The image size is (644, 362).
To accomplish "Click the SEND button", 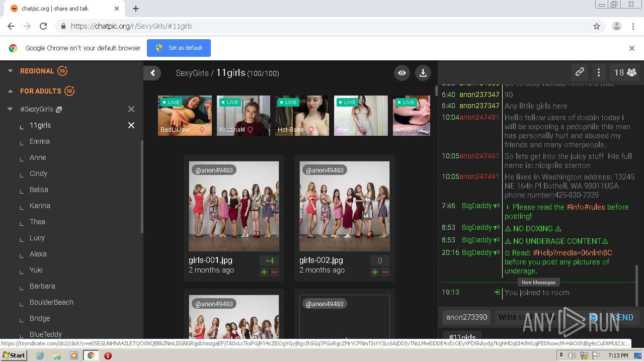I will [x=623, y=317].
